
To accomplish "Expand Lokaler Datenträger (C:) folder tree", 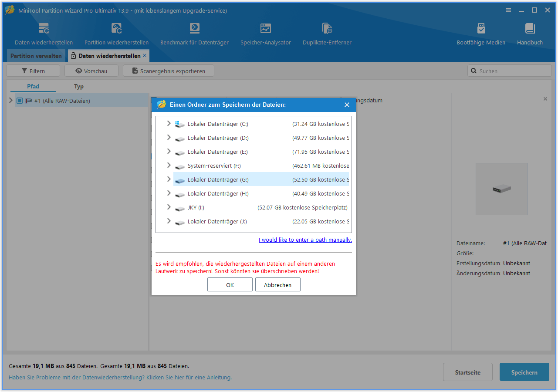I will [169, 124].
